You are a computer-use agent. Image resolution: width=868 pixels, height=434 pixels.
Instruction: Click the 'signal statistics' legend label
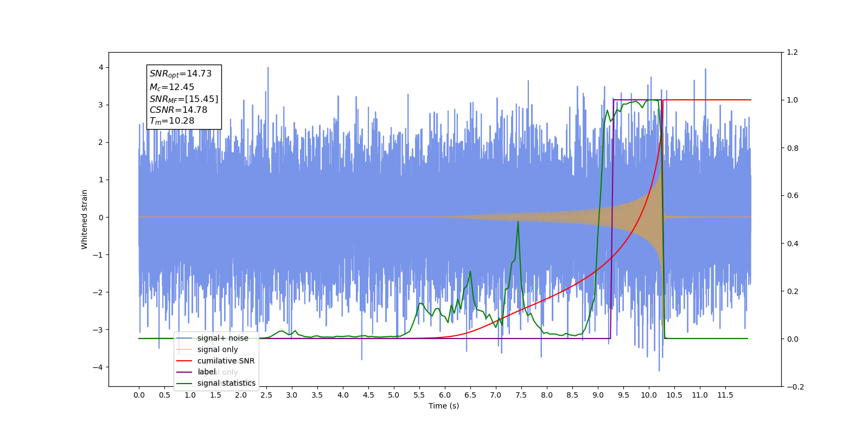tap(226, 383)
